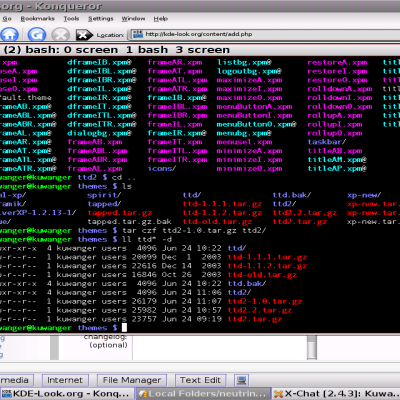The height and width of the screenshot is (400, 400).
Task: Switch to X-Chat [2.4.3] taskbar window
Action: [337, 394]
